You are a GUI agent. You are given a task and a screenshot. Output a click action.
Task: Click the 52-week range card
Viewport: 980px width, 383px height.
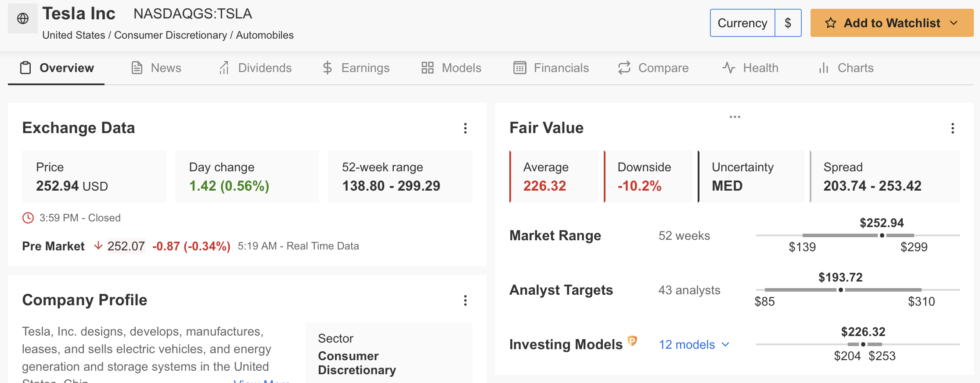(400, 177)
